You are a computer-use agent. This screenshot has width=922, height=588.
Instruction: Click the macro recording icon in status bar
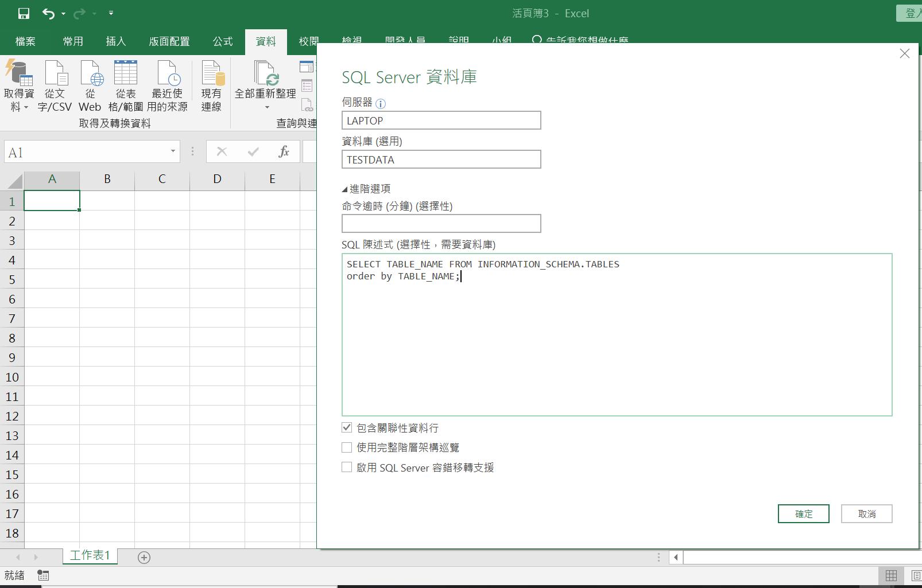pyautogui.click(x=43, y=575)
